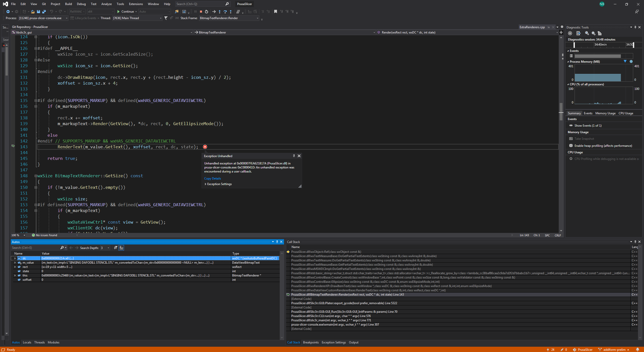Click the search magnifier in the Autos panel

click(x=62, y=248)
